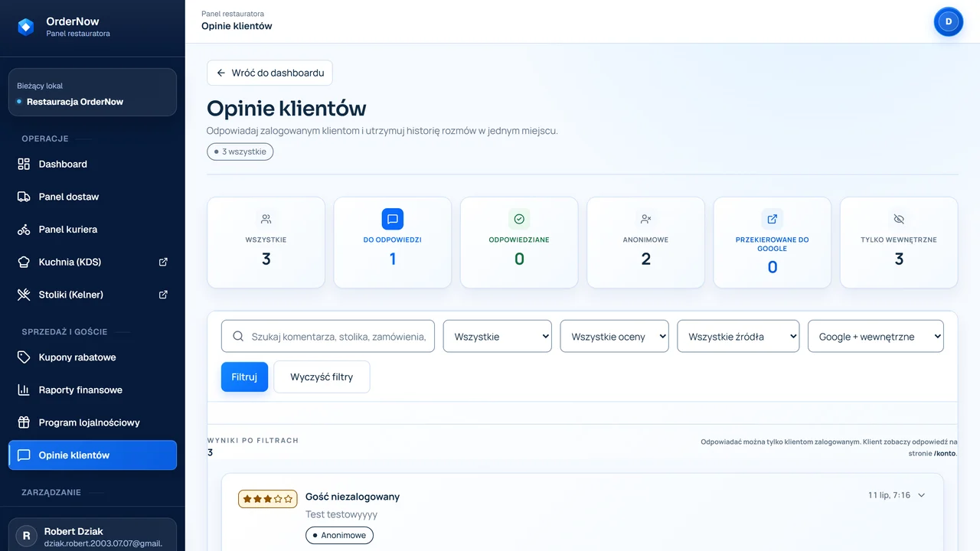Click the Odpowiedziane check circle icon

(519, 219)
